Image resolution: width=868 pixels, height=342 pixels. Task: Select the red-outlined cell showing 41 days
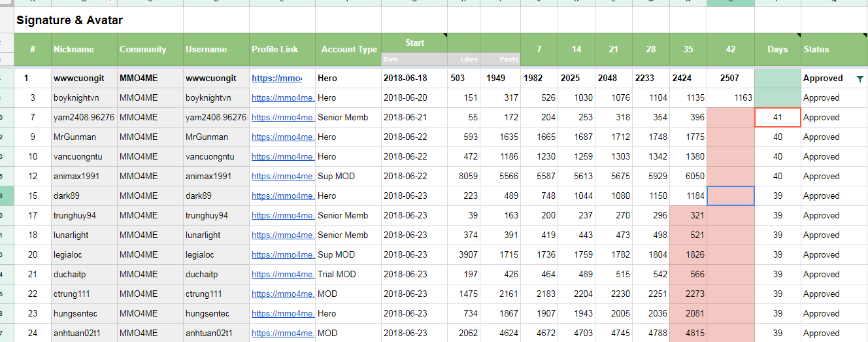click(777, 118)
